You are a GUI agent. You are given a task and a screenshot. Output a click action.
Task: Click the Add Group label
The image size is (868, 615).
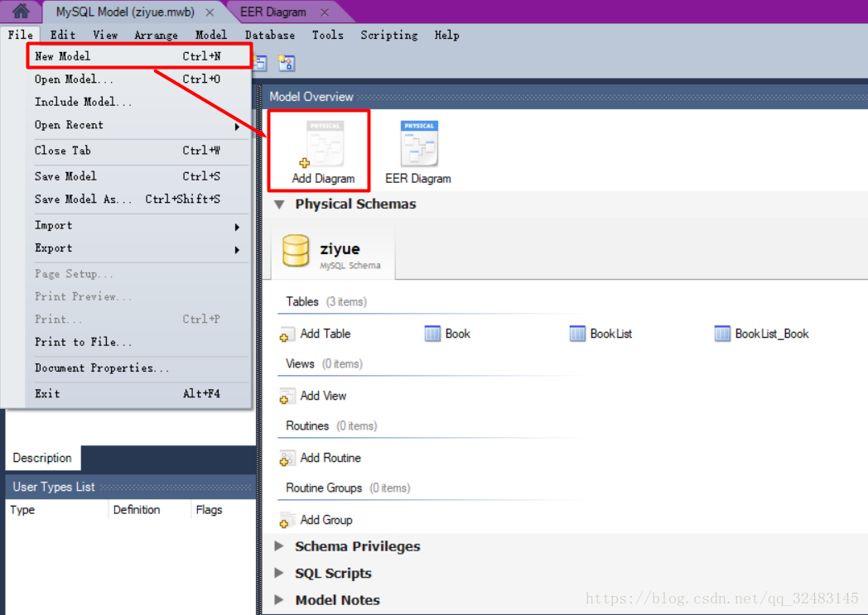point(326,520)
